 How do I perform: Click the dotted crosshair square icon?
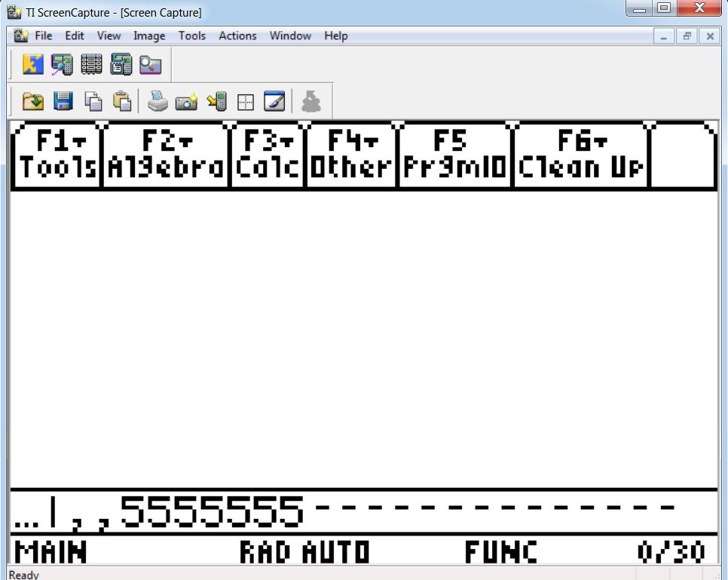coord(245,102)
